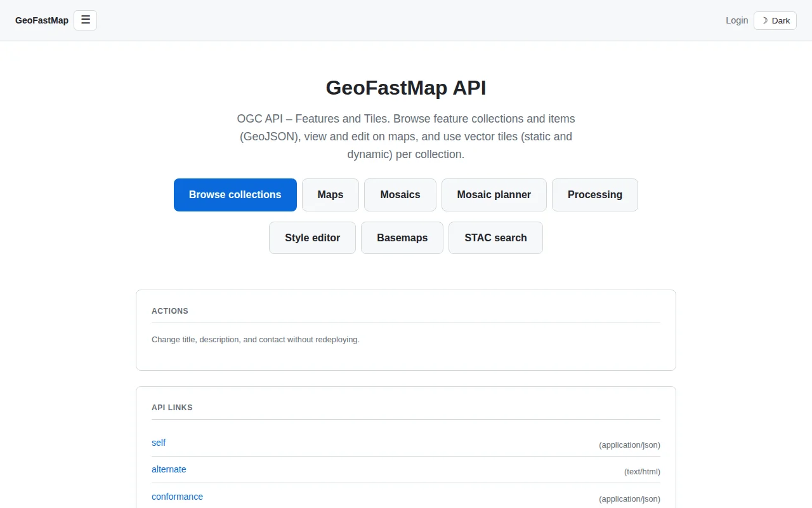The width and height of the screenshot is (812, 508).
Task: Click the (text/html) type label
Action: coord(642,472)
